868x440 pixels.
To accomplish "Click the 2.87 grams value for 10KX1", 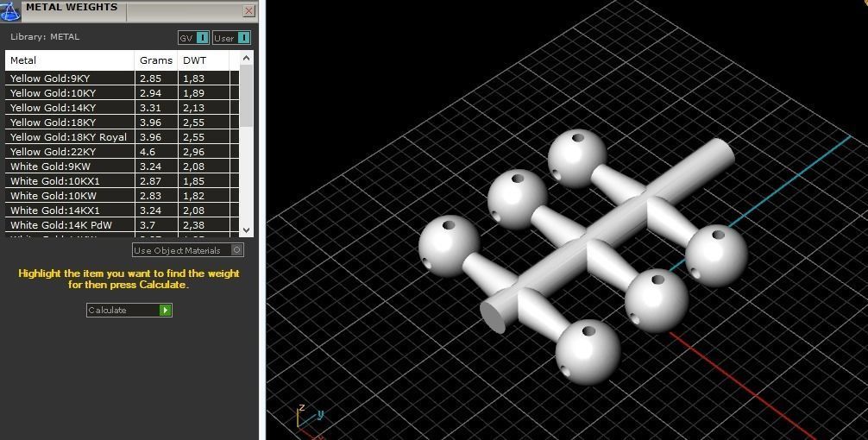I will pyautogui.click(x=151, y=181).
